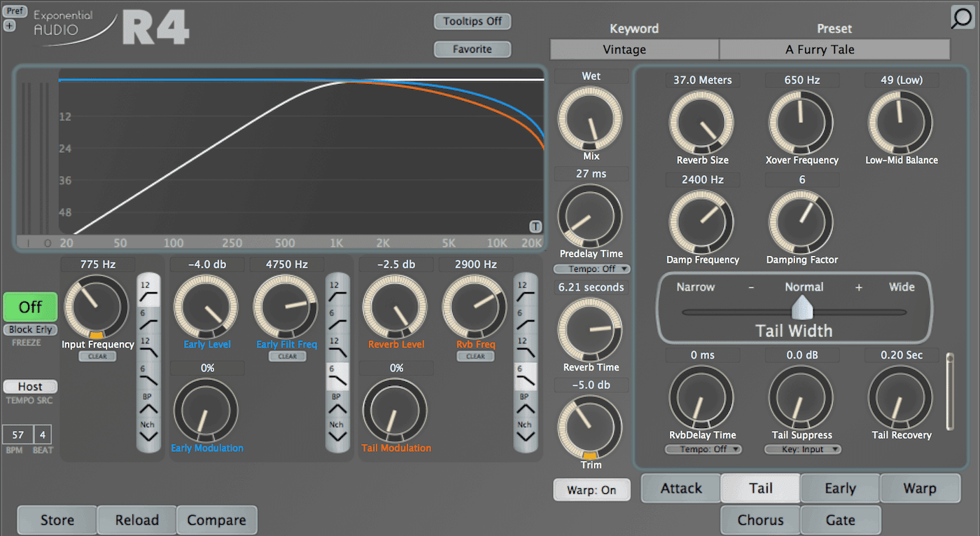This screenshot has height=536, width=980.
Task: Toggle Warp: On switch
Action: pyautogui.click(x=591, y=490)
